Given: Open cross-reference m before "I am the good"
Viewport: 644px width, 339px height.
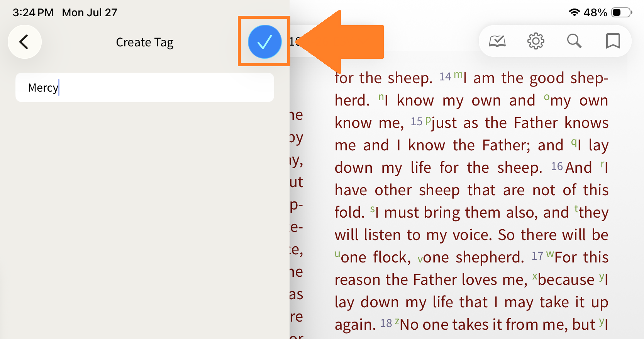Looking at the screenshot, I should pos(458,75).
